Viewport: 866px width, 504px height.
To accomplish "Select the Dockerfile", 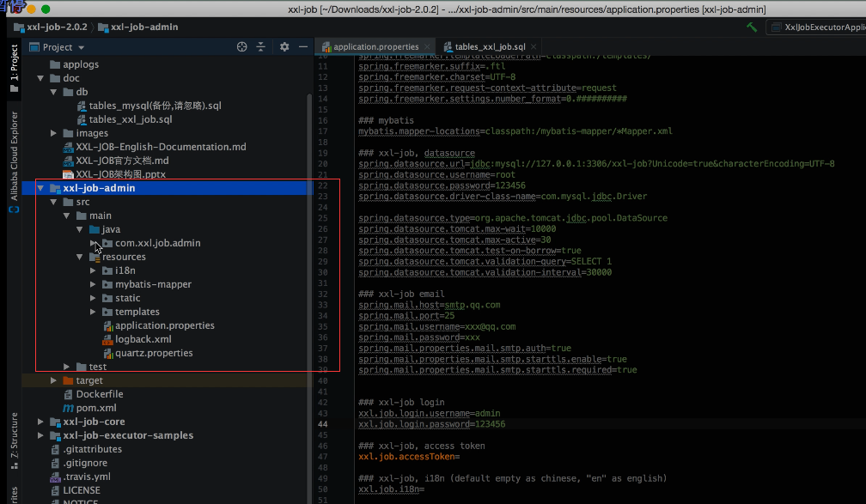I will pyautogui.click(x=94, y=394).
